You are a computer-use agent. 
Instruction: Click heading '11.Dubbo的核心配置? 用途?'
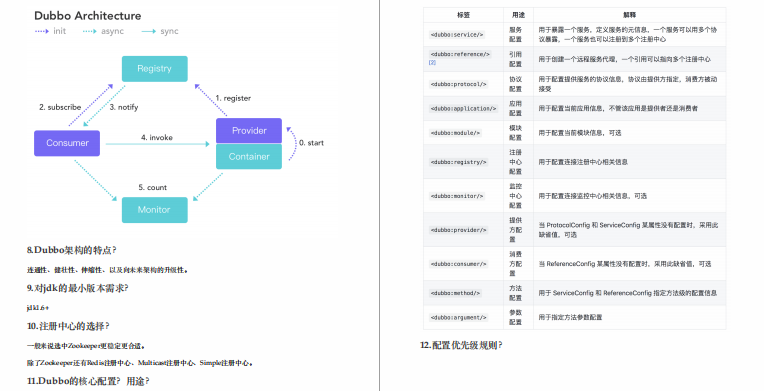tap(88, 381)
